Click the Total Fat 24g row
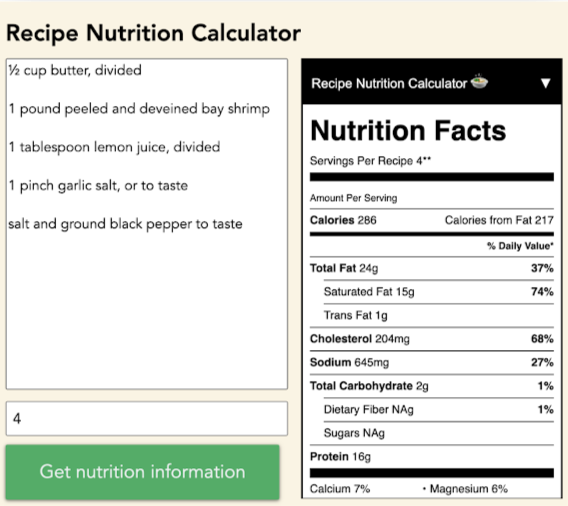Image resolution: width=568 pixels, height=506 pixels. pyautogui.click(x=432, y=268)
